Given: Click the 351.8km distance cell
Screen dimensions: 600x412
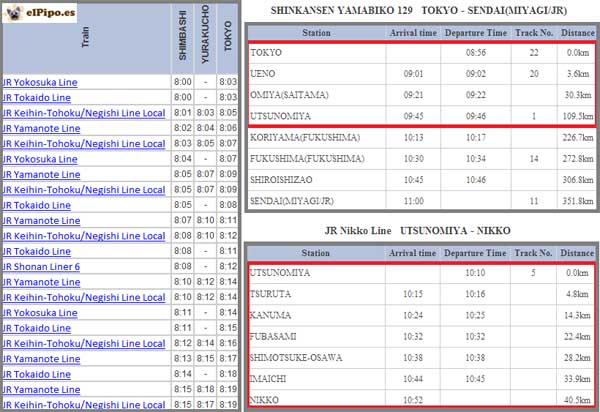Looking at the screenshot, I should (578, 201).
